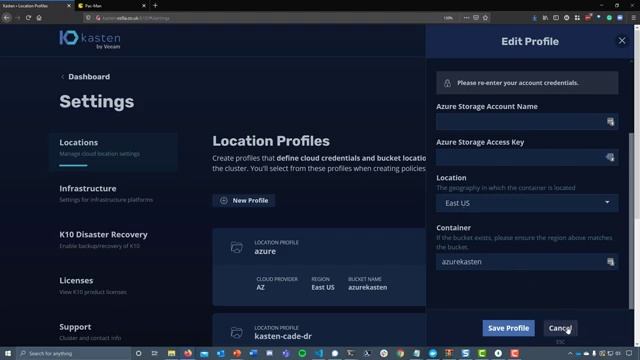Open Cortana circle on taskbar
The width and height of the screenshot is (640, 360).
coord(138,353)
